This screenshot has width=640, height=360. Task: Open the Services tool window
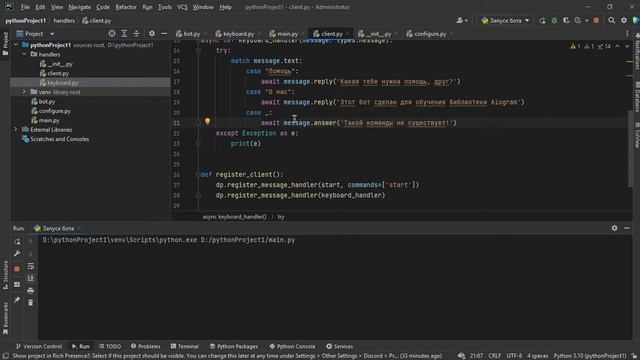340,346
